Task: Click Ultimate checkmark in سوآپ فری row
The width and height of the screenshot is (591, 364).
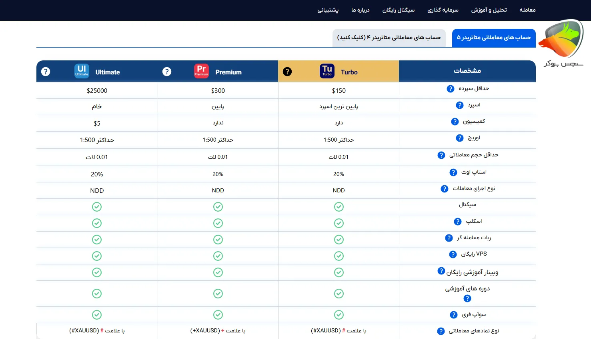Action: [97, 315]
